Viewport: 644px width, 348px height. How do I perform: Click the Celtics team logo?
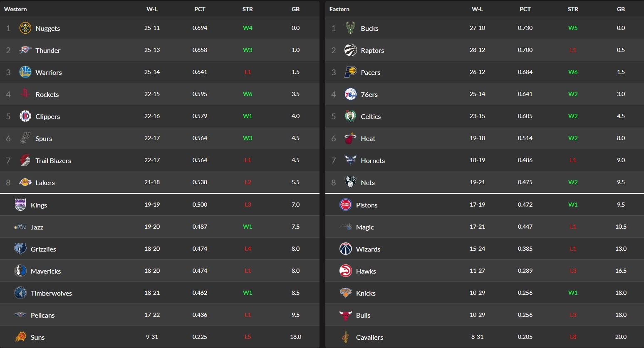click(351, 116)
